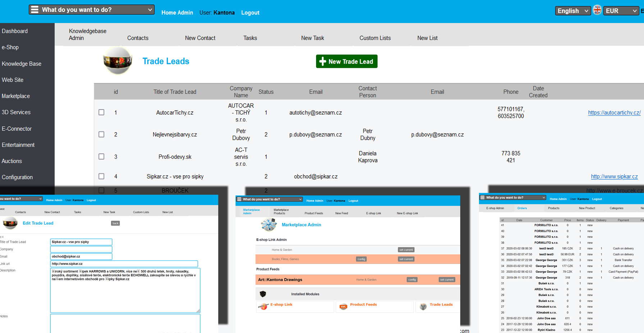Open the E-shop Link module icon
Screen dimensions: 644x333
coord(263,306)
